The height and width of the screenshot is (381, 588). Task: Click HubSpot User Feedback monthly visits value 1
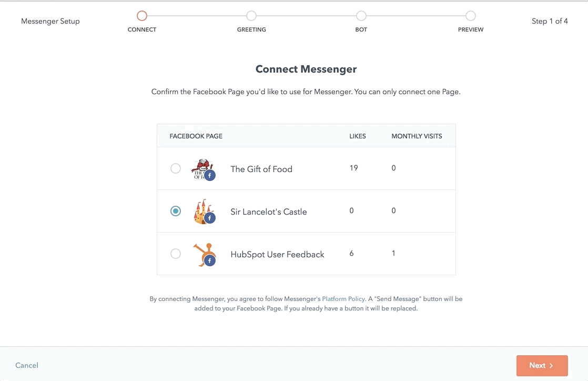point(393,253)
